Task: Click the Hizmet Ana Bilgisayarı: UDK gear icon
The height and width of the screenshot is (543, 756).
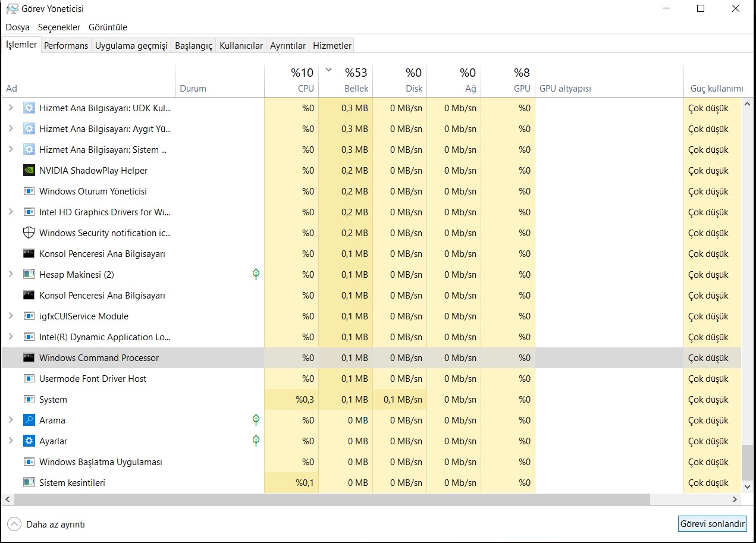Action: (29, 108)
